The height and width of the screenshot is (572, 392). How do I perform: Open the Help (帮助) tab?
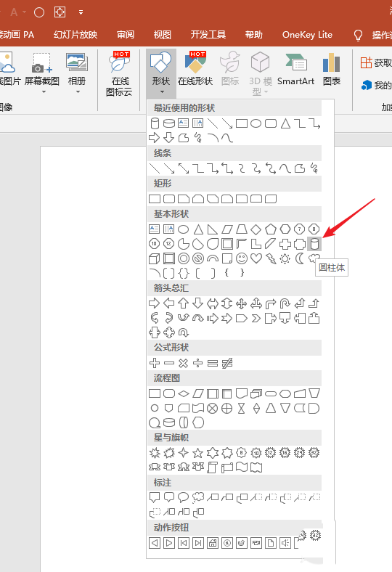point(254,35)
